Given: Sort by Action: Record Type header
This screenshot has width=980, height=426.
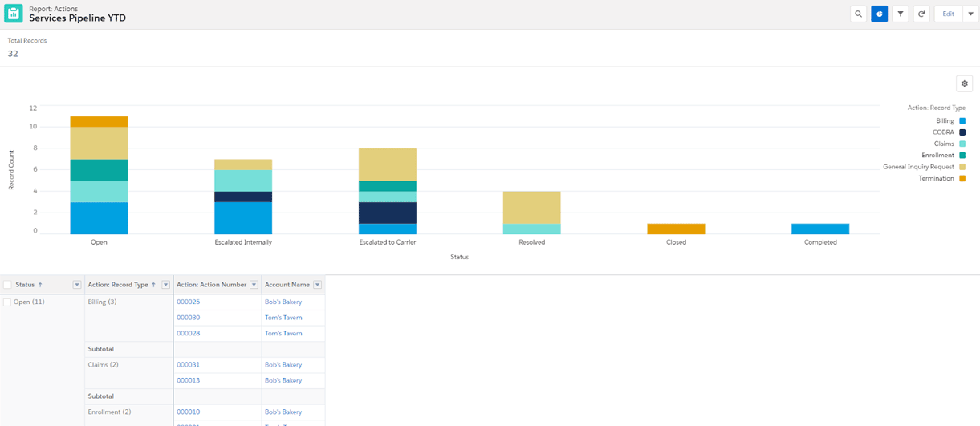Looking at the screenshot, I should coord(118,285).
